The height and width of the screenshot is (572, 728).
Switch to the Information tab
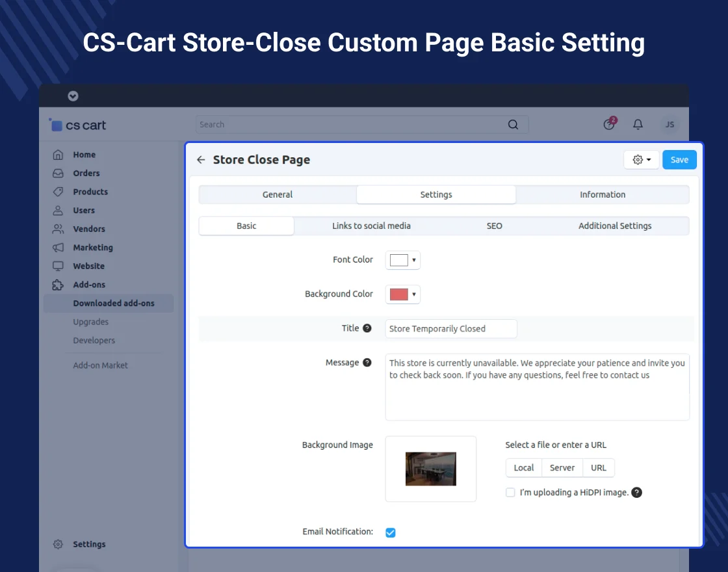click(603, 194)
